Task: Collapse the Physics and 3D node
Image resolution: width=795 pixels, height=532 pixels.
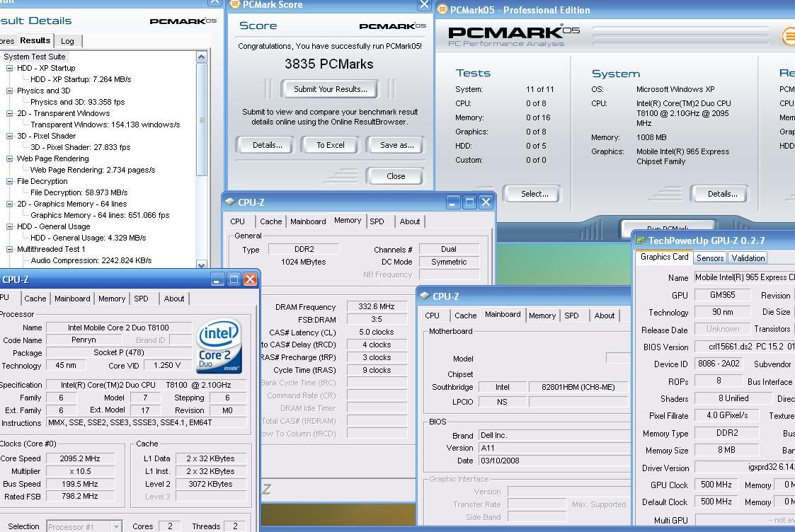Action: pyautogui.click(x=10, y=91)
